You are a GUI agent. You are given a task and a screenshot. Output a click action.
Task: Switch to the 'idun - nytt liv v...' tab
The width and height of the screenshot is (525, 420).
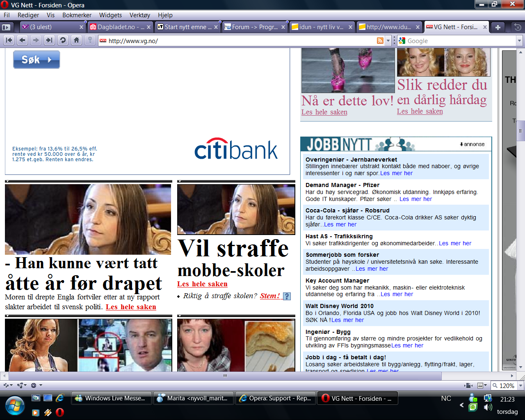click(x=322, y=27)
